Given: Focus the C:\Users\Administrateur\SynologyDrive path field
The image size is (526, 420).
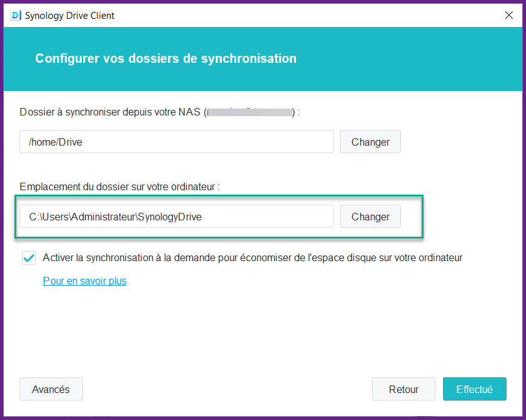Looking at the screenshot, I should coord(176,217).
